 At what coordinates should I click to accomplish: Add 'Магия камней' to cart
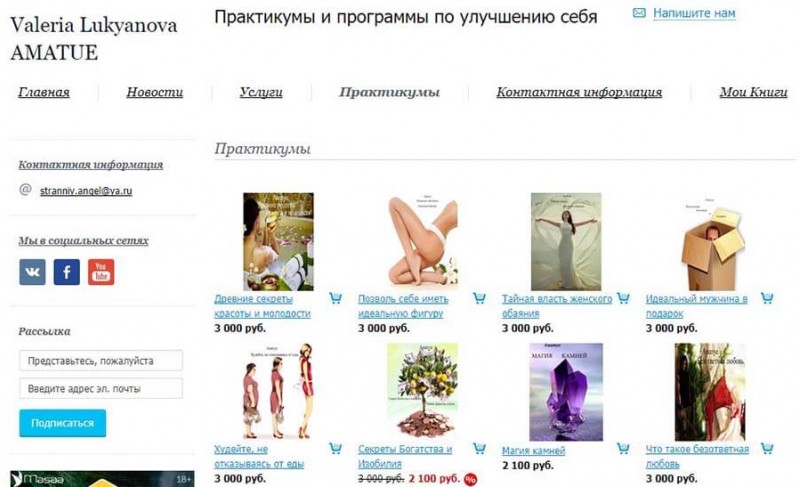point(623,449)
